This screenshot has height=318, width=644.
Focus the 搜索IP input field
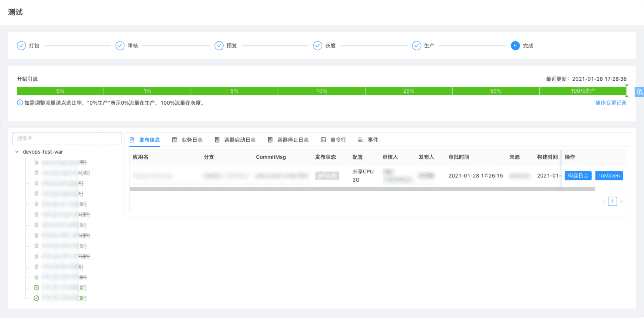pyautogui.click(x=67, y=138)
